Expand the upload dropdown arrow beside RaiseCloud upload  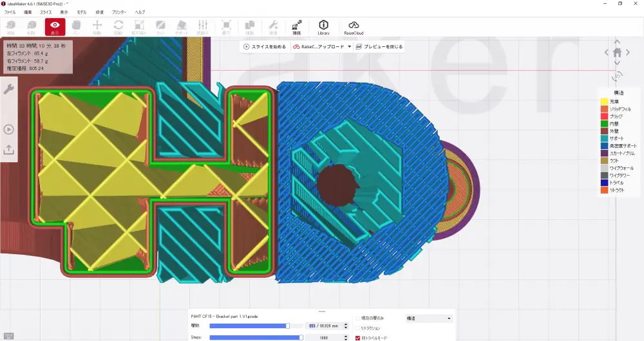[349, 47]
